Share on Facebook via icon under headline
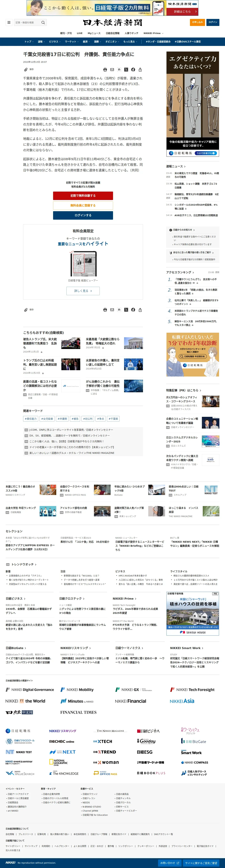 133,69
